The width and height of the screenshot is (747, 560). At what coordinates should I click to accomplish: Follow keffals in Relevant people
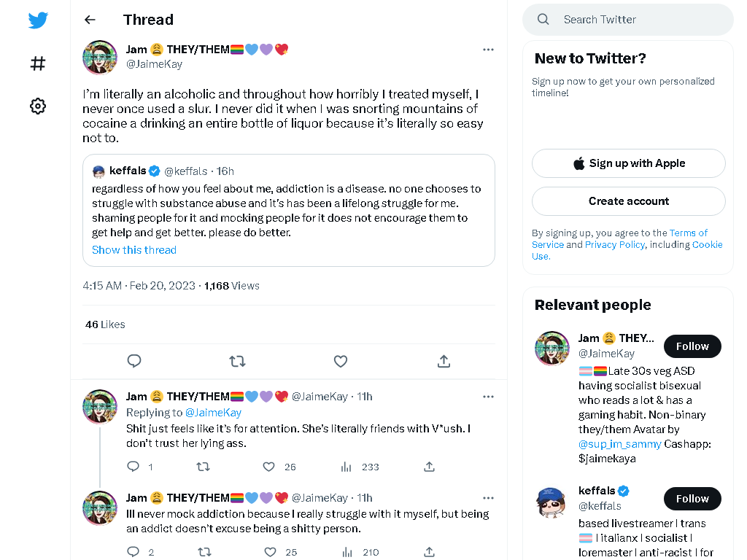point(692,499)
